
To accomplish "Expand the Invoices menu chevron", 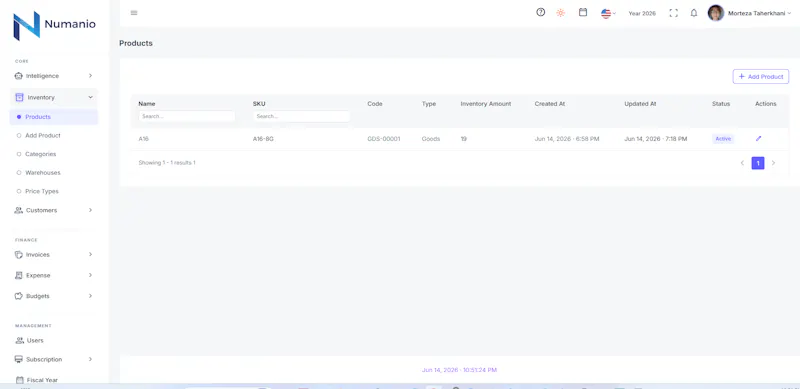I will tap(90, 254).
